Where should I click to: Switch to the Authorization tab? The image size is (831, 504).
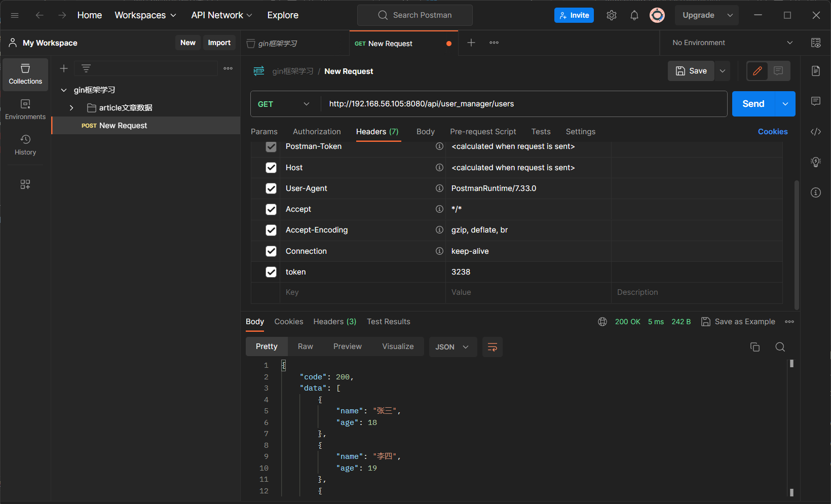click(x=317, y=132)
